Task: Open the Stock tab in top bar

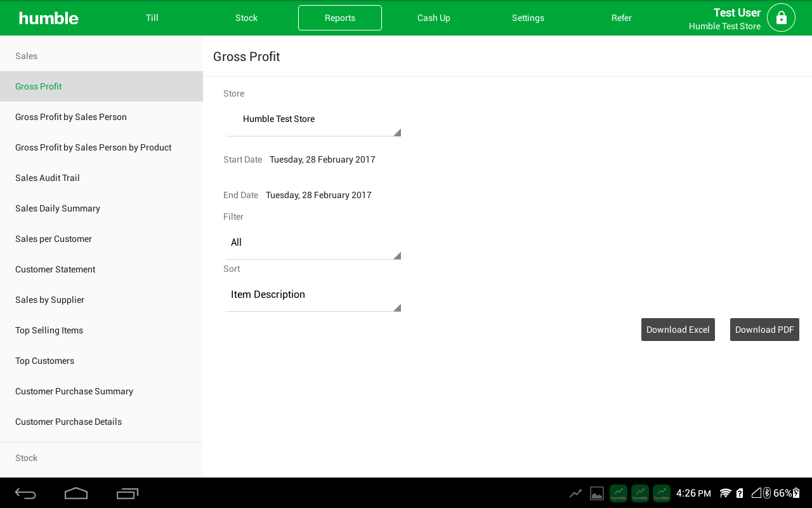Action: (246, 18)
